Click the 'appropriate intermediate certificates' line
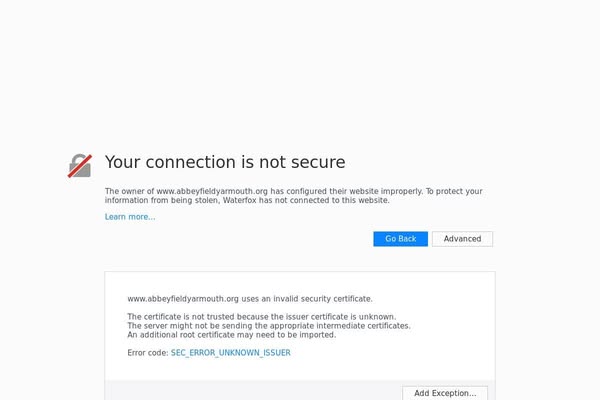Image resolution: width=600 pixels, height=400 pixels. tap(268, 326)
